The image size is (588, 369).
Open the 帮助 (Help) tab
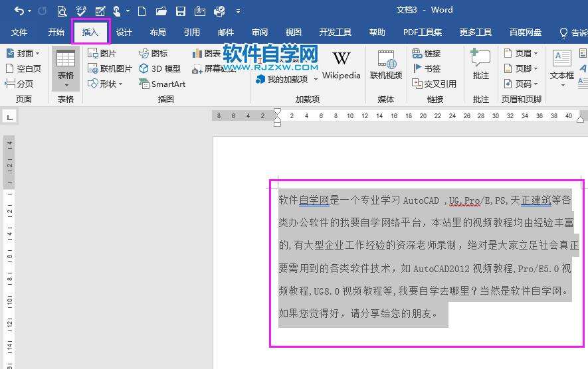(377, 33)
